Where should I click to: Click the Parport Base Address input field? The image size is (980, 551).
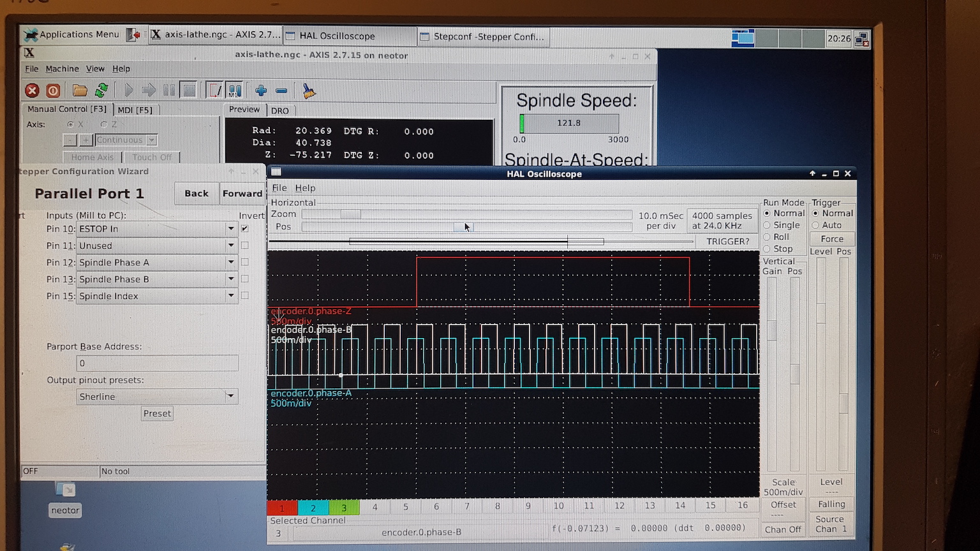[x=157, y=363]
